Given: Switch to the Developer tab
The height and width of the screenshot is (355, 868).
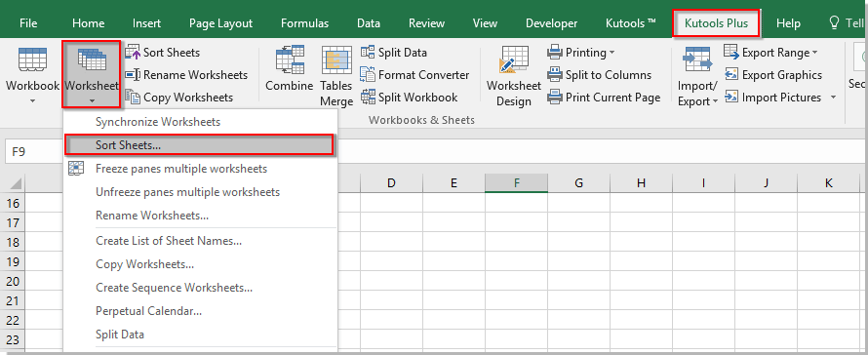Looking at the screenshot, I should 551,23.
